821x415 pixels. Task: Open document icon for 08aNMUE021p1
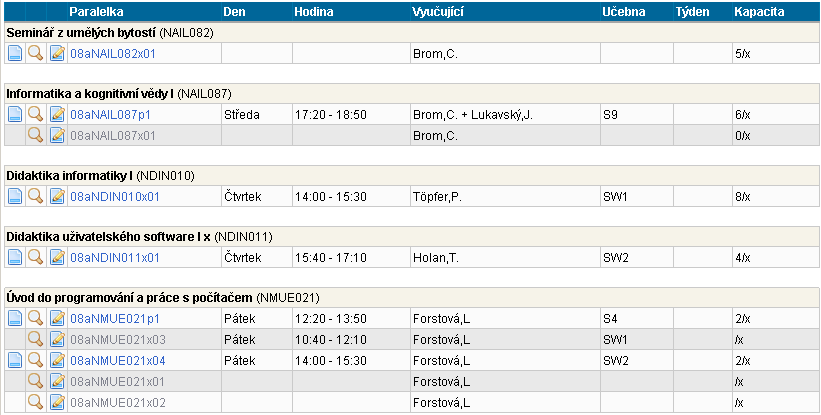(14, 319)
